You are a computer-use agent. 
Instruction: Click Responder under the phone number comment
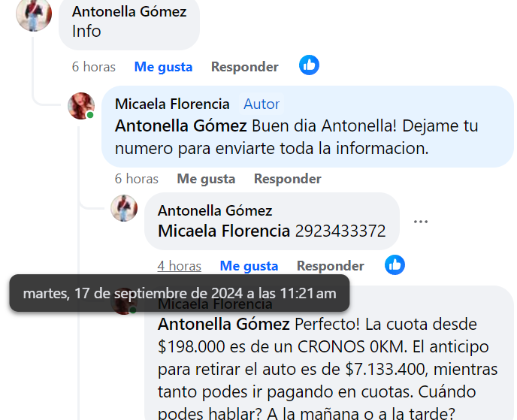point(331,266)
